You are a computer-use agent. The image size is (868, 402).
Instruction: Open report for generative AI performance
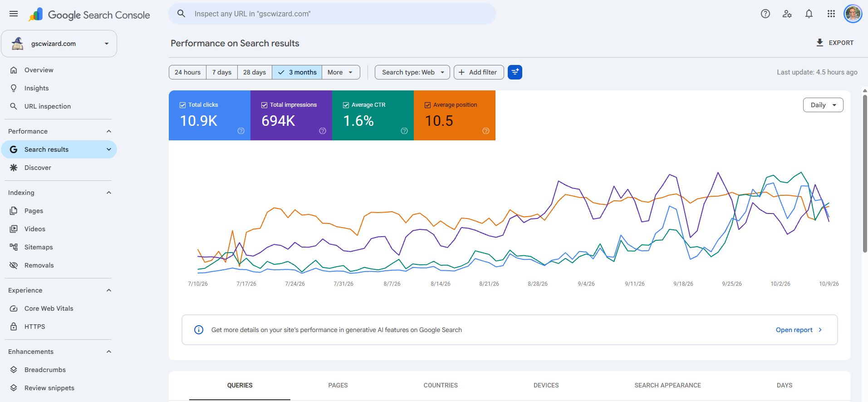799,330
